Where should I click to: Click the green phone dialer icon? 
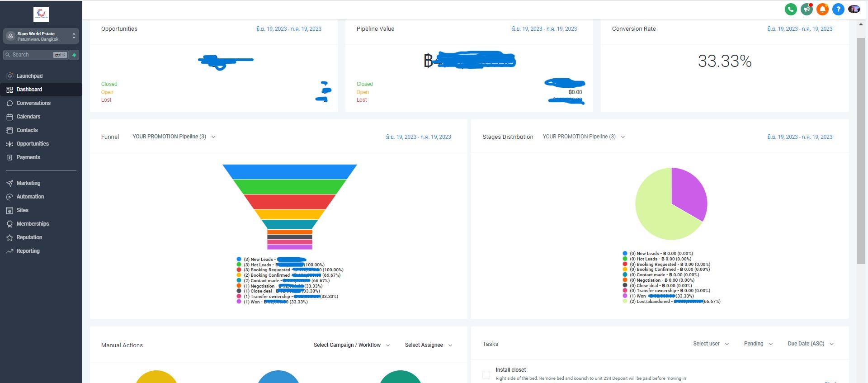[790, 9]
